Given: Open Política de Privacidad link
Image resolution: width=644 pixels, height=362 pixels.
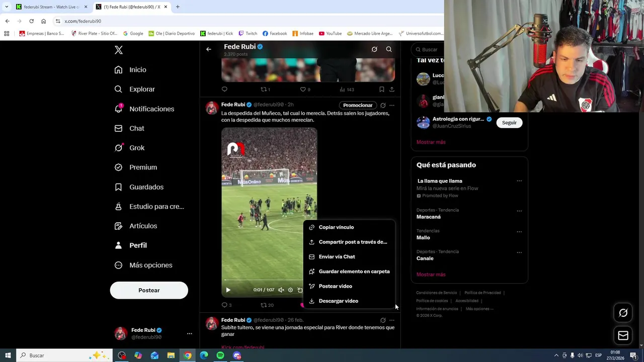Looking at the screenshot, I should [x=482, y=293].
